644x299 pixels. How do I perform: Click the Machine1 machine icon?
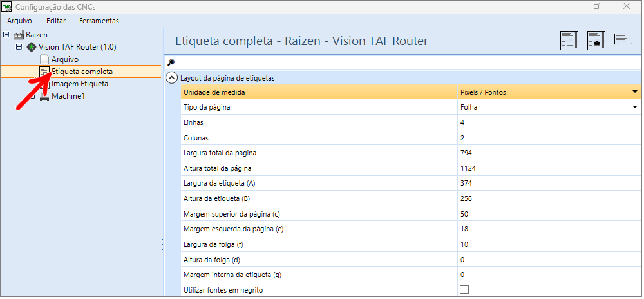(44, 96)
